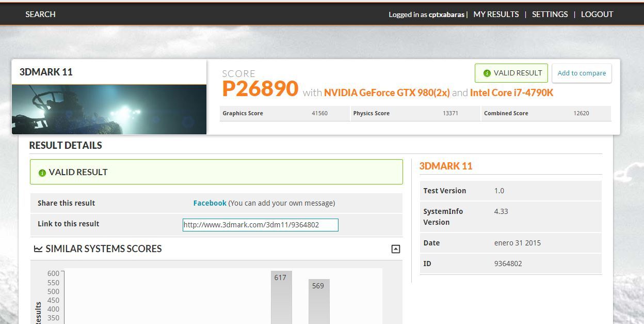Click Physics Score value 13371

450,113
